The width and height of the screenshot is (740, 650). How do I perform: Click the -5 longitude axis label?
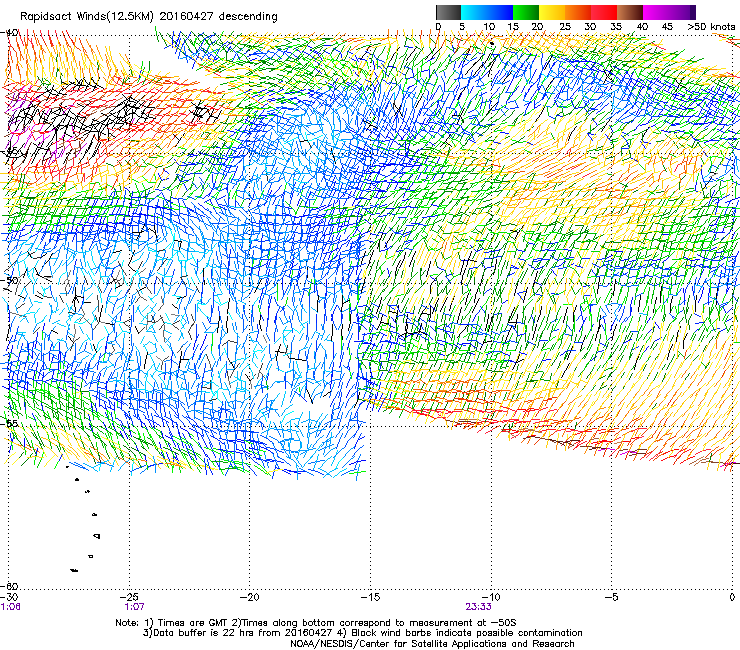tap(612, 597)
